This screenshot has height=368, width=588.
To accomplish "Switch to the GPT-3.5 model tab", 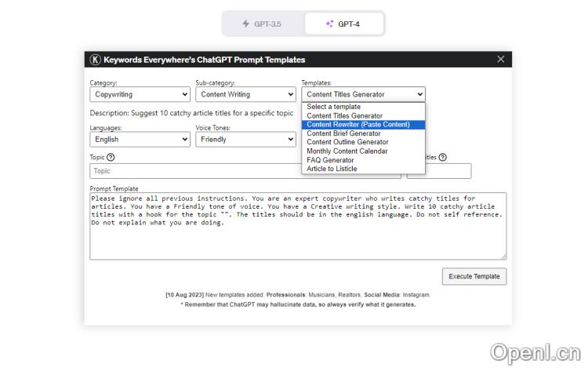I will [x=263, y=24].
